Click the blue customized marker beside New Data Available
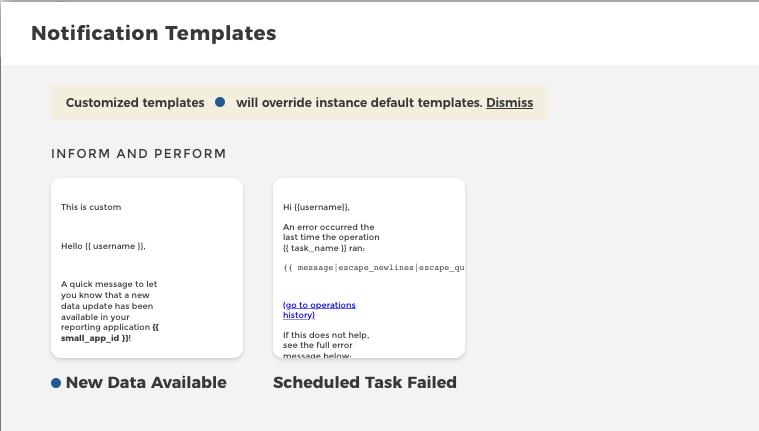 [56, 383]
